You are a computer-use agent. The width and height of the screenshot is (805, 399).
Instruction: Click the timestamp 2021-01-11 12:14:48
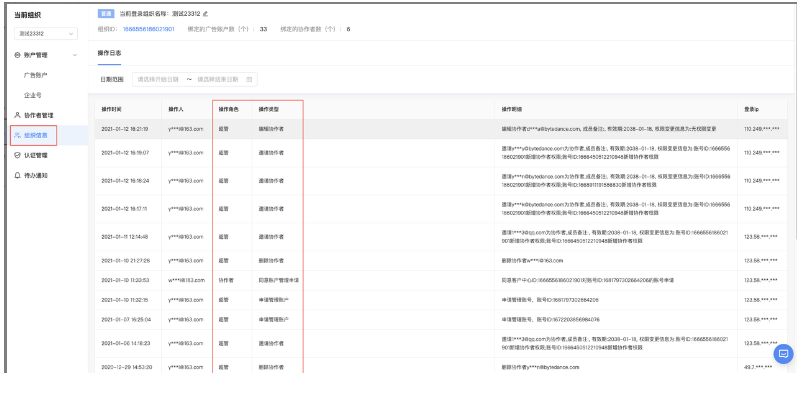pos(125,237)
